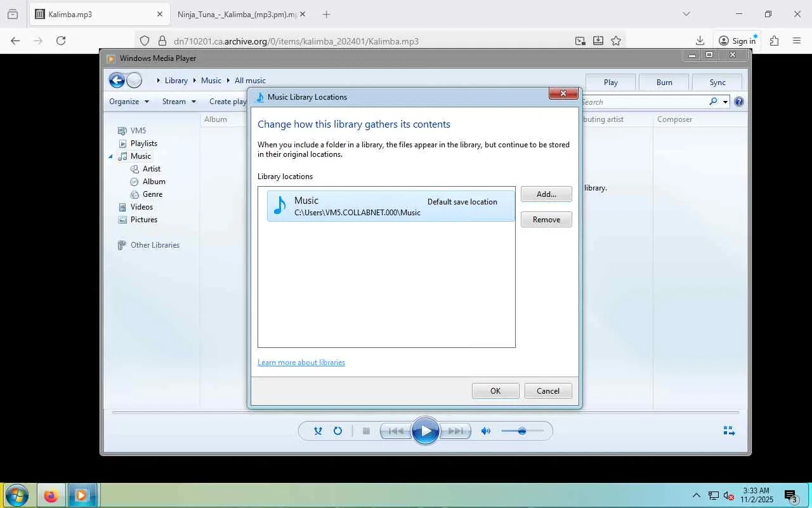Viewport: 812px width, 508px height.
Task: Click the Back arrow in Windows Media Player
Action: point(117,80)
